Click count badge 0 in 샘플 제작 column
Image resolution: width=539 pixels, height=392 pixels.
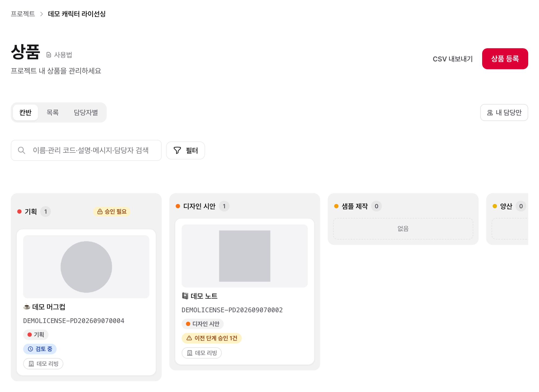tap(376, 206)
